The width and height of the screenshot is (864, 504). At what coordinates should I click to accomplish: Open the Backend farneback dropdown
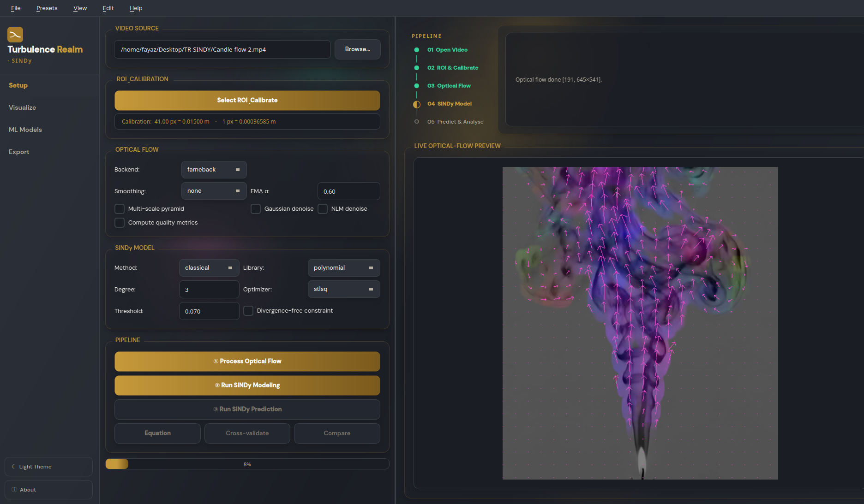pyautogui.click(x=214, y=170)
